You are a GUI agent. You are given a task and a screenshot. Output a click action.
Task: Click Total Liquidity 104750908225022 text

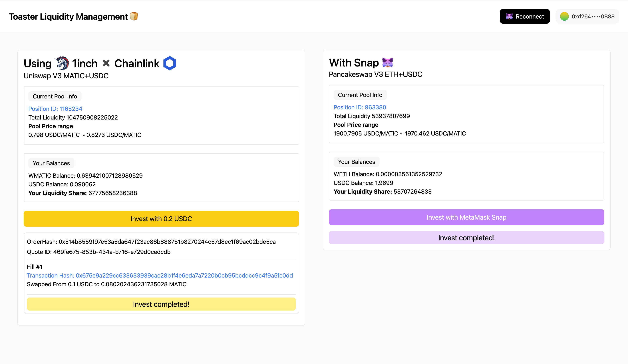coord(73,117)
